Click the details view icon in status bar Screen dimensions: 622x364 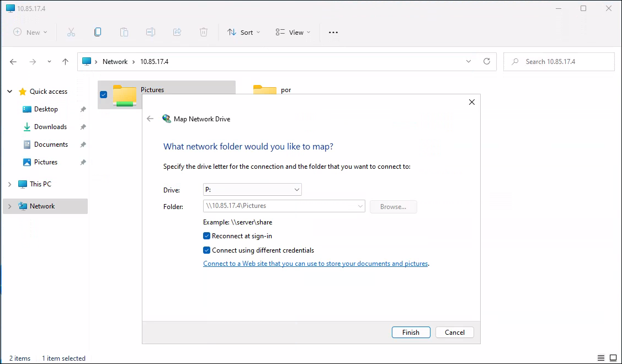601,358
